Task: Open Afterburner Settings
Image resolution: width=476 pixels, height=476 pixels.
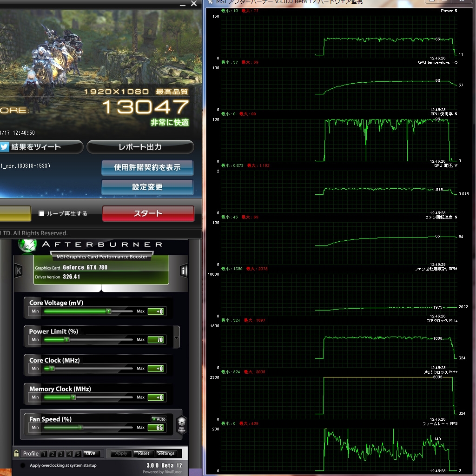Action: 166,453
